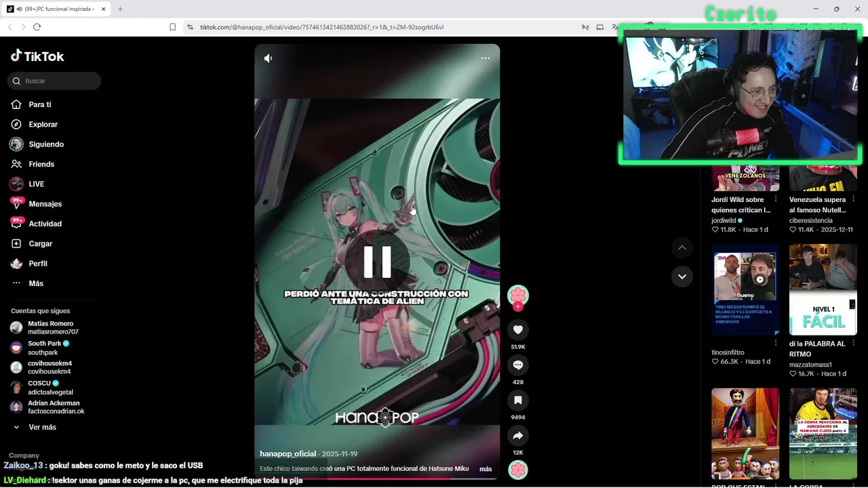
Task: Reload the browser page
Action: (37, 27)
